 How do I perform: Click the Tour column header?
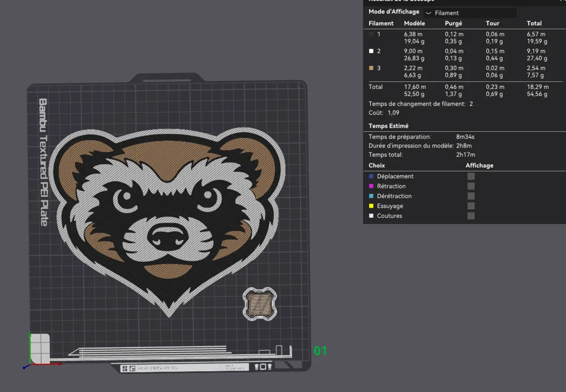tap(492, 23)
